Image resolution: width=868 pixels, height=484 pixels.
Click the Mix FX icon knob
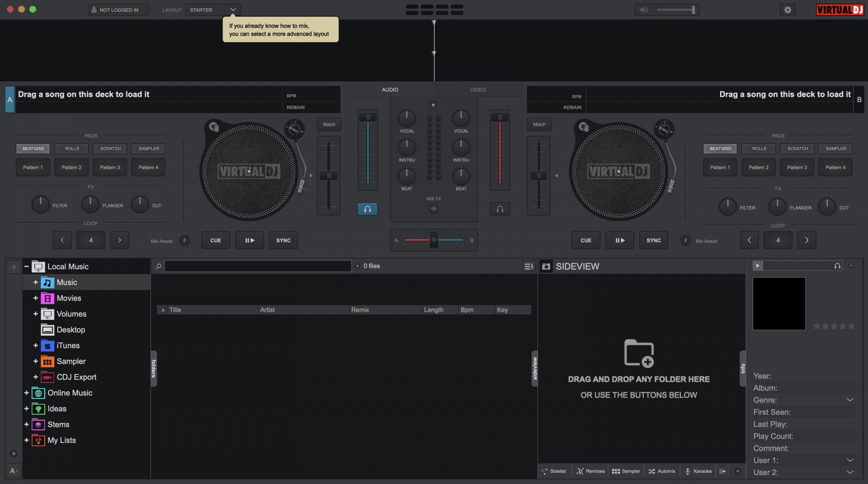[434, 209]
